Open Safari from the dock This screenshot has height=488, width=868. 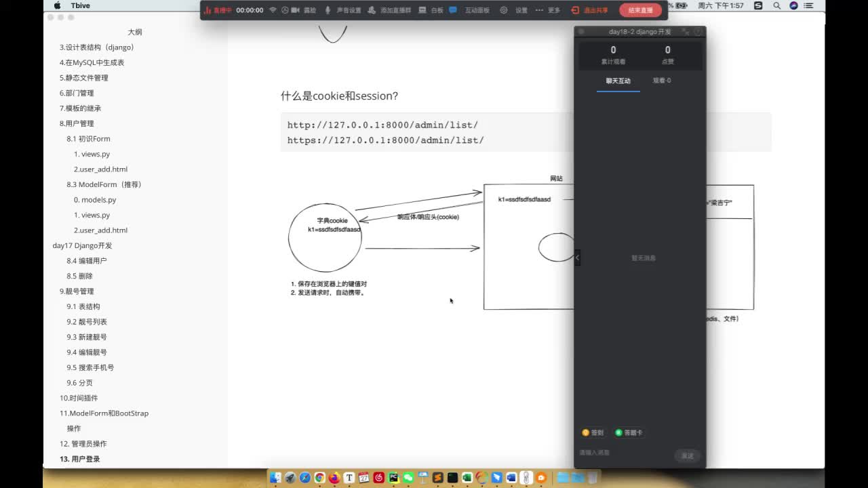305,478
